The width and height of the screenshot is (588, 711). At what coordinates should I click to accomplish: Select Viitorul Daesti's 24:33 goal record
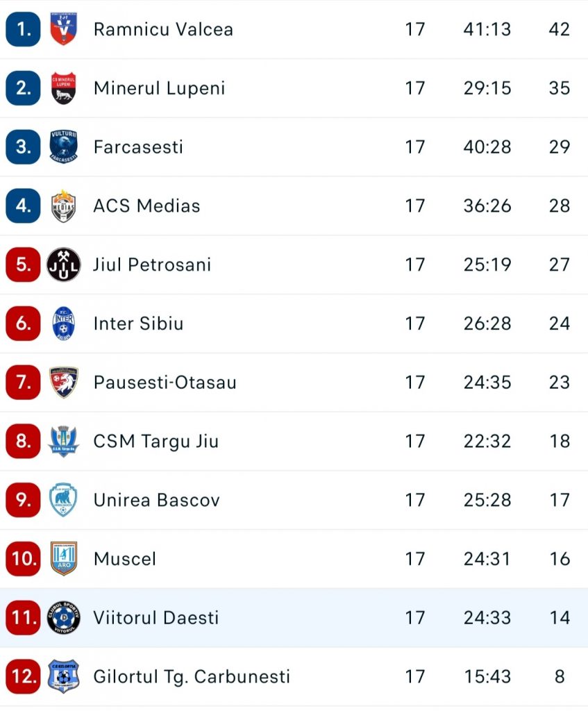coord(487,617)
